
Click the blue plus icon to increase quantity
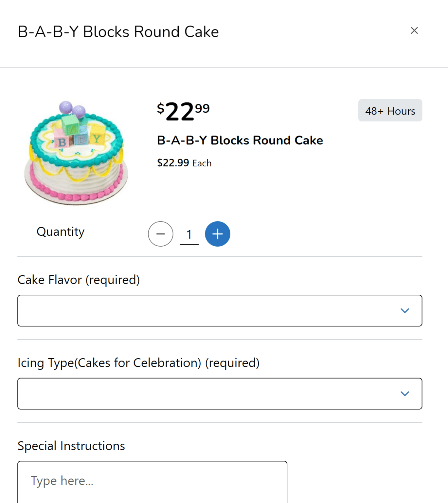217,234
